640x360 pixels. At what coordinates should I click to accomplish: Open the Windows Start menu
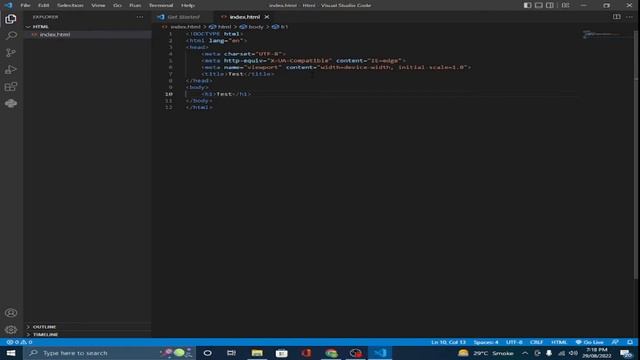pyautogui.click(x=11, y=353)
